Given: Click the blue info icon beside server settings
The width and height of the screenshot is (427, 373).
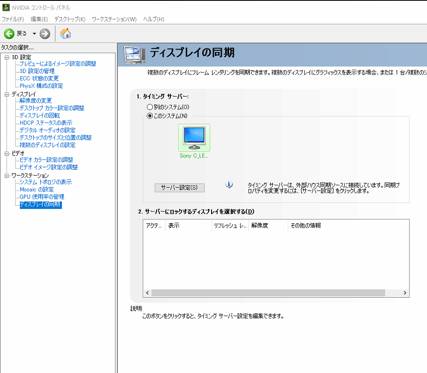Looking at the screenshot, I should (x=229, y=185).
